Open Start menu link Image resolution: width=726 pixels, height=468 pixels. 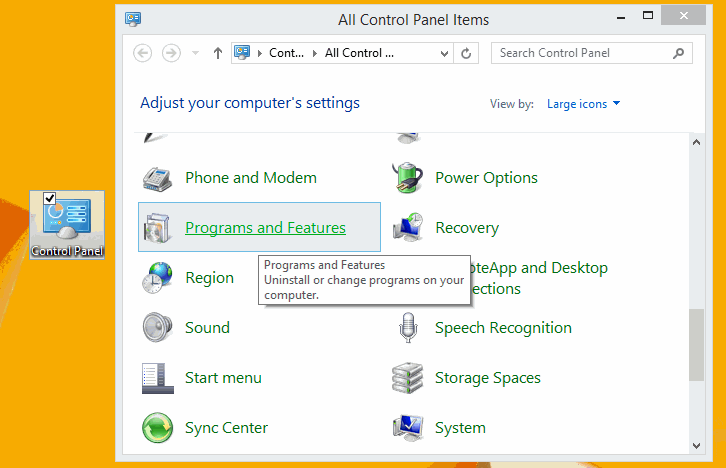[223, 378]
